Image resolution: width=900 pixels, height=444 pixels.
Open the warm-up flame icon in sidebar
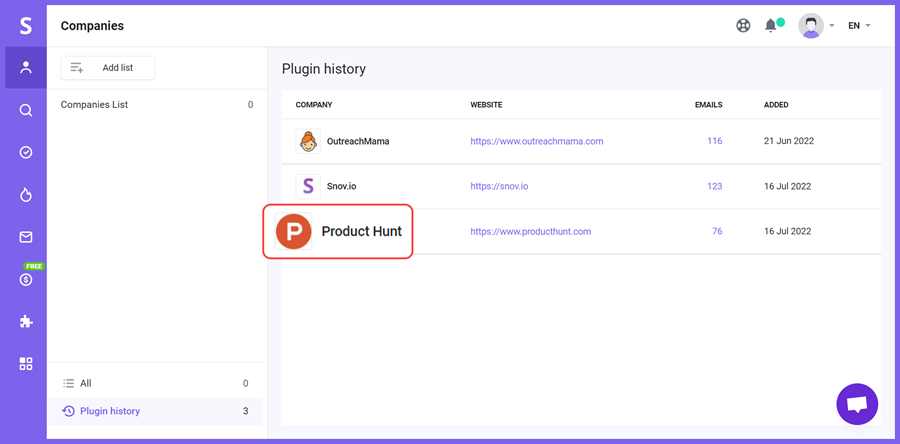coord(26,195)
